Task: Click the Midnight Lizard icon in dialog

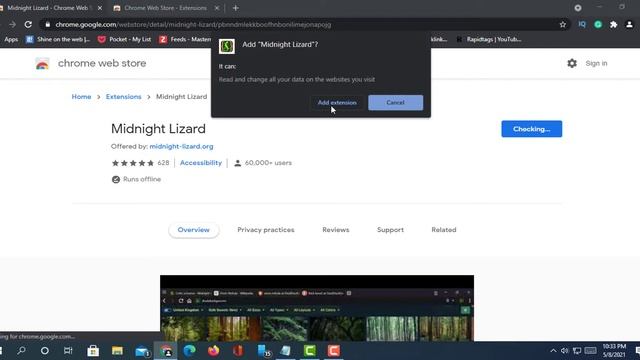Action: coord(227,46)
